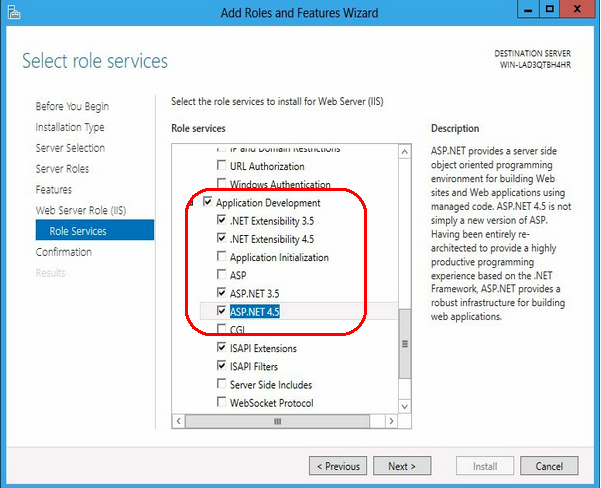Image resolution: width=601 pixels, height=488 pixels.
Task: Uncheck the ISAPI Filters checkbox
Action: 222,365
